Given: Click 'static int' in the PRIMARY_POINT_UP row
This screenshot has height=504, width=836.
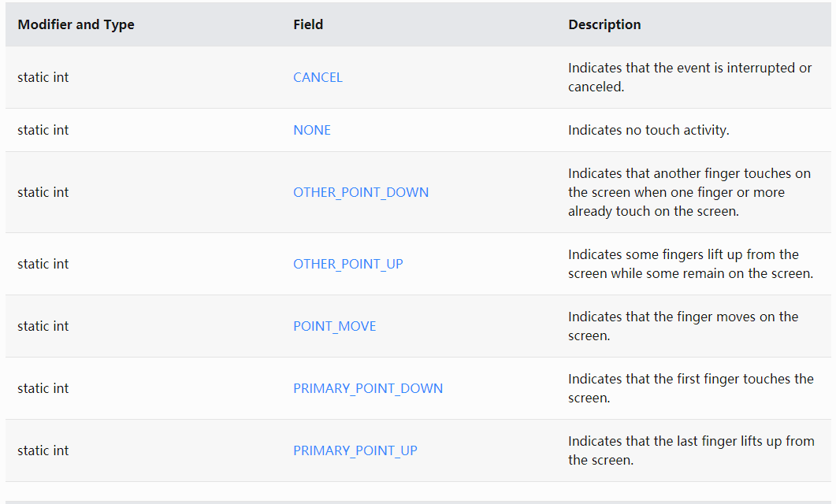Looking at the screenshot, I should click(43, 450).
